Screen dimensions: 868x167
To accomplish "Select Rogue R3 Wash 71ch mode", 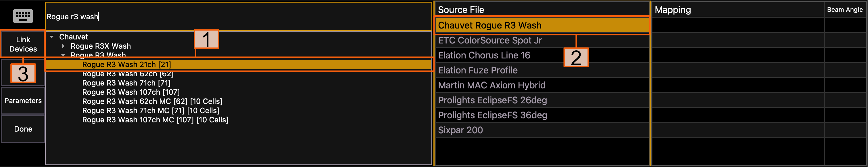I will [x=126, y=83].
